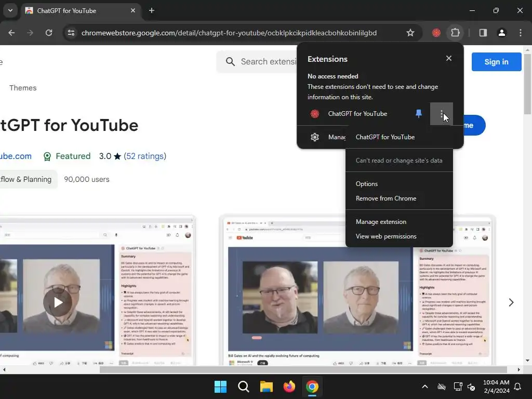Show next screenshot with right chevron
This screenshot has width=532, height=399.
511,302
